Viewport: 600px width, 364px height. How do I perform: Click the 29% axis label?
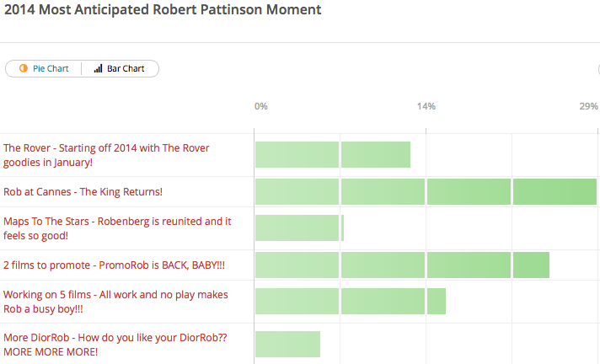coord(588,106)
